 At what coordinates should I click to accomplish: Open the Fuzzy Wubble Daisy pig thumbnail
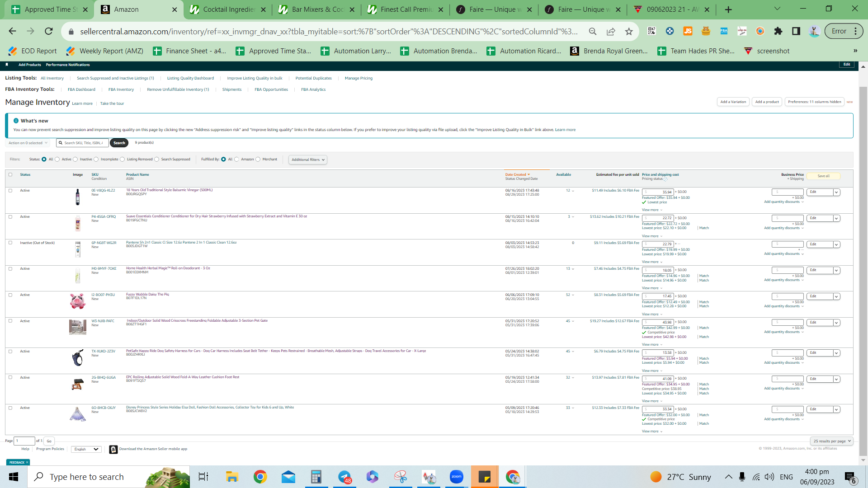pyautogui.click(x=78, y=301)
